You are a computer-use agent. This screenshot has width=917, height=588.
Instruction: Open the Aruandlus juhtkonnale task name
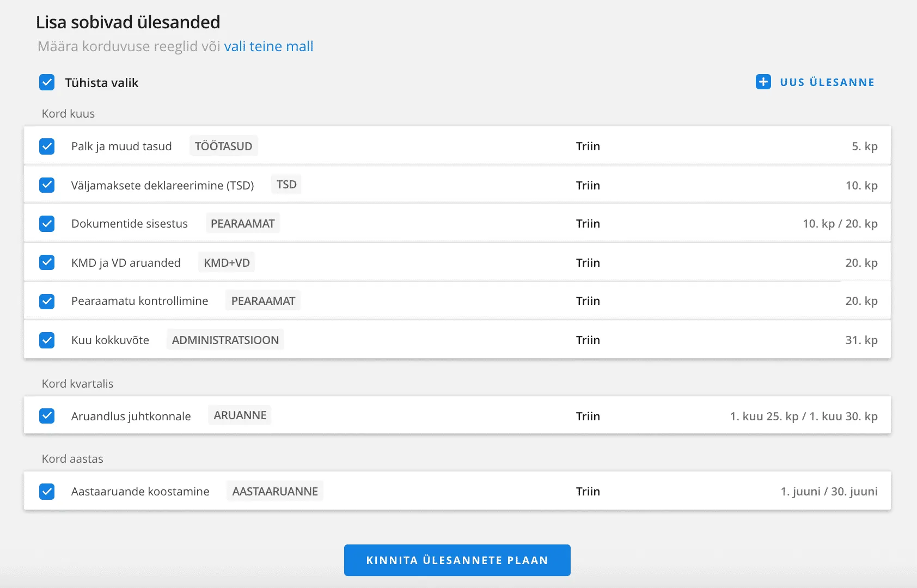[x=131, y=416]
